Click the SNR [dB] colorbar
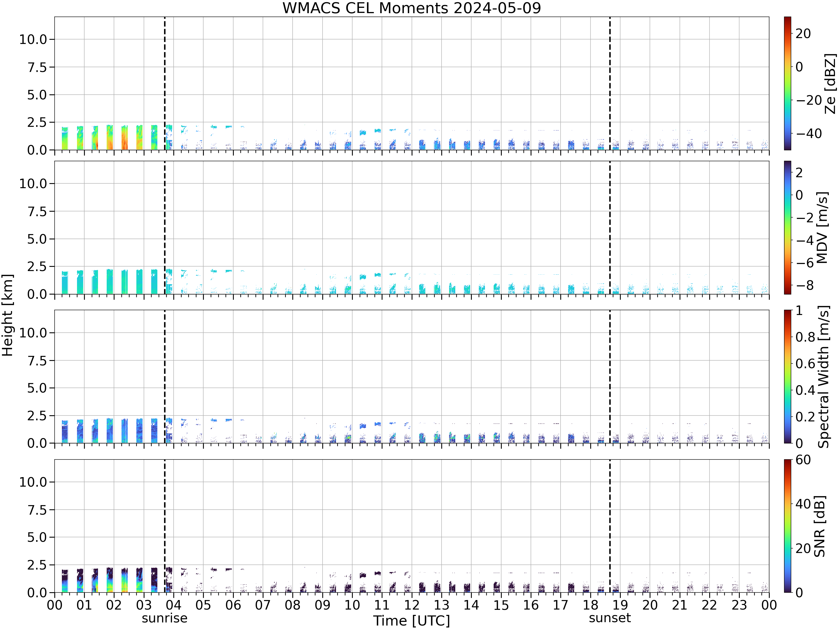This screenshot has width=840, height=630. (788, 526)
